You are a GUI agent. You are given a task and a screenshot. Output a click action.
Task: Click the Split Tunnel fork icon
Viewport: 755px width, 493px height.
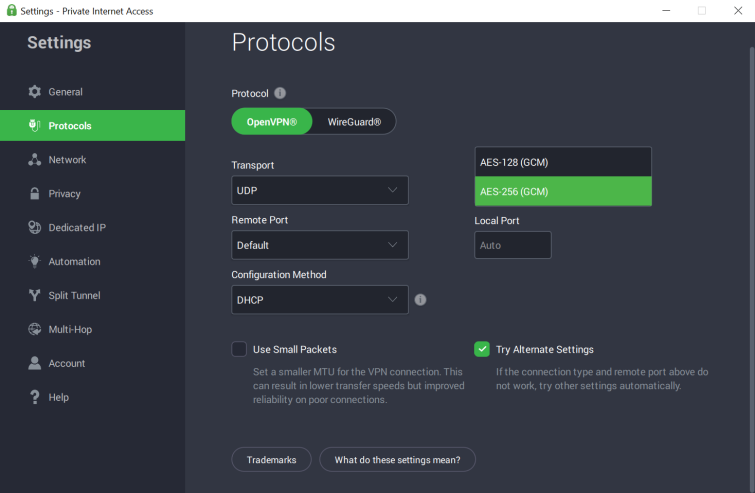pos(35,295)
